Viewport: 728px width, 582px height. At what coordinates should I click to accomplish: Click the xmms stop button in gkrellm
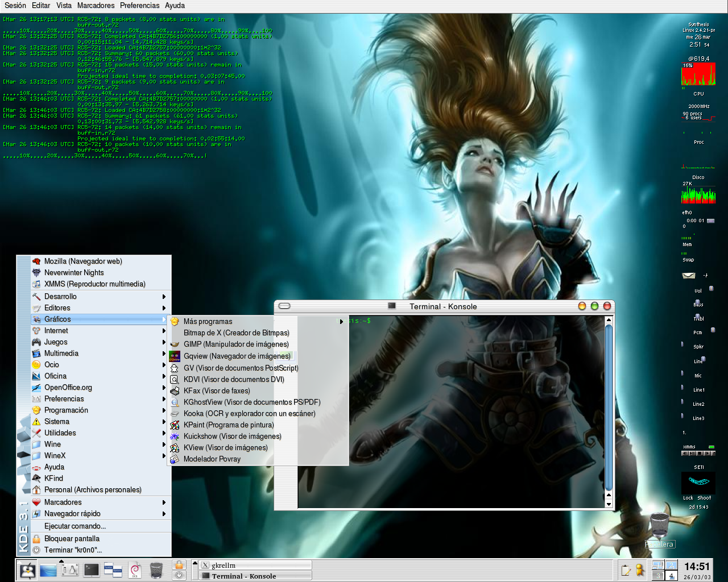699,454
